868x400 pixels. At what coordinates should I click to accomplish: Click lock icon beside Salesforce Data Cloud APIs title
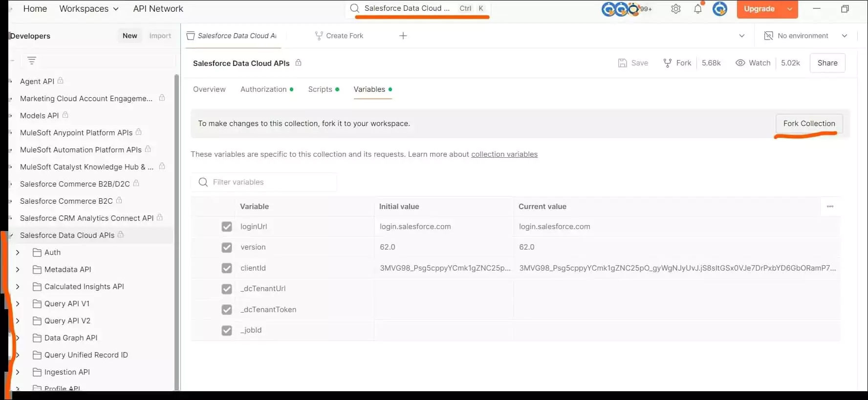(x=299, y=63)
